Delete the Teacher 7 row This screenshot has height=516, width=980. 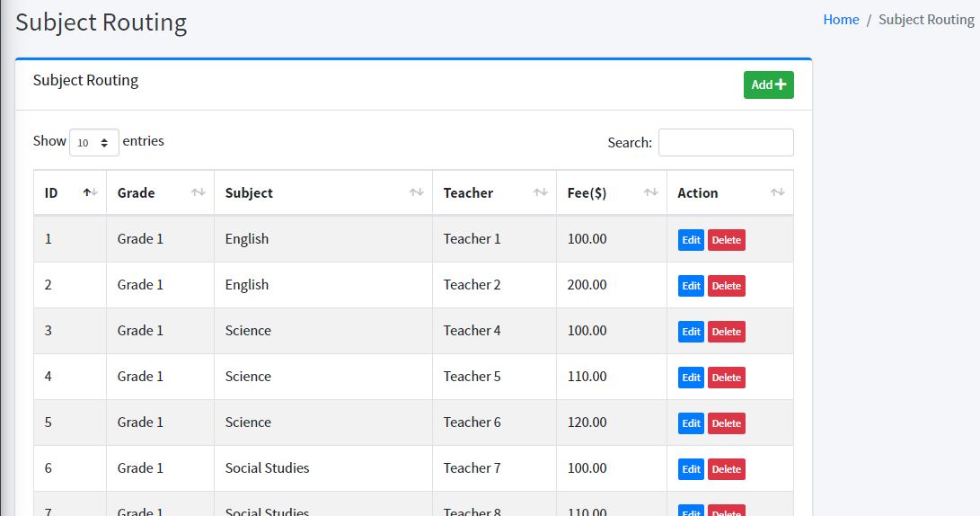(x=727, y=469)
